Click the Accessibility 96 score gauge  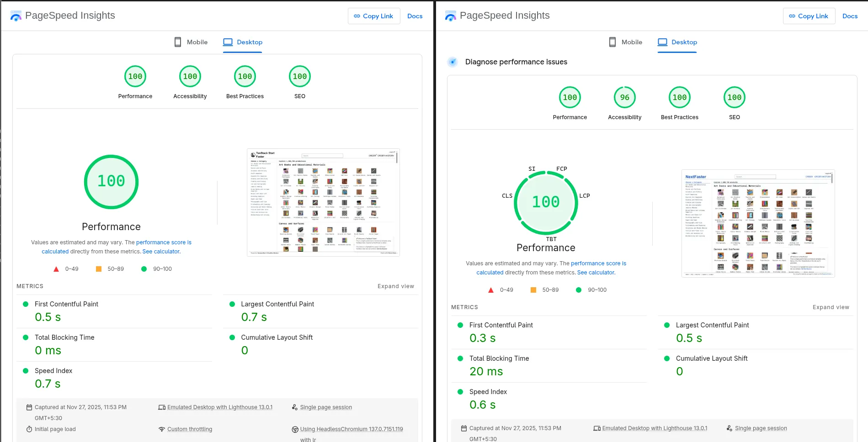coord(624,98)
